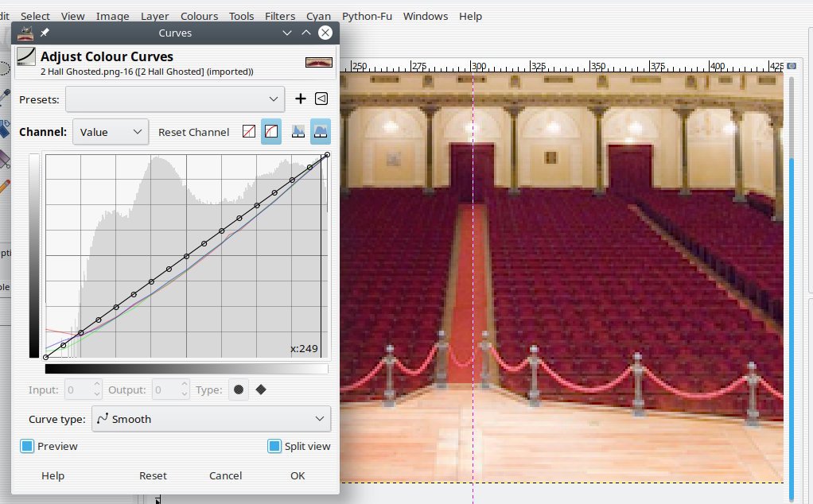Open the Curve type Smooth dropdown
This screenshot has width=813, height=504.
(211, 418)
